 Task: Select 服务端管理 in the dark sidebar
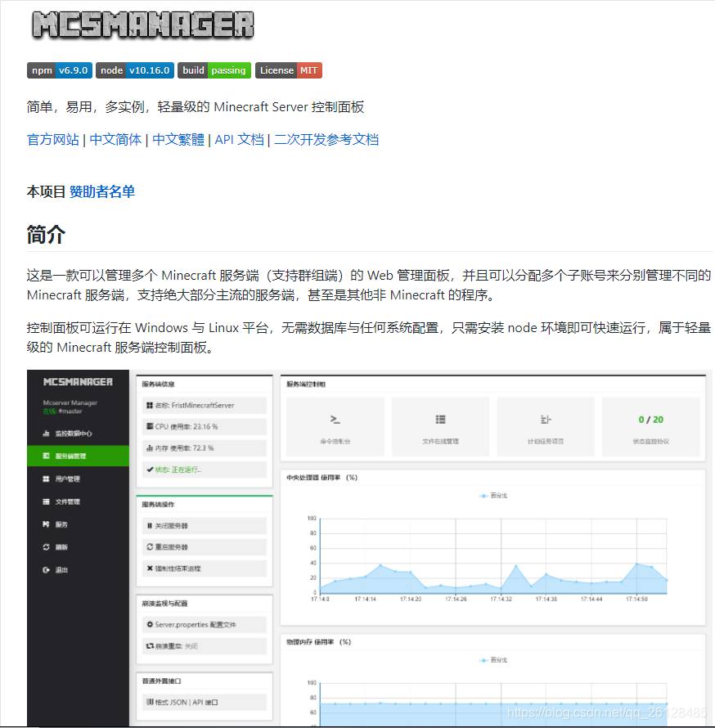pyautogui.click(x=78, y=456)
